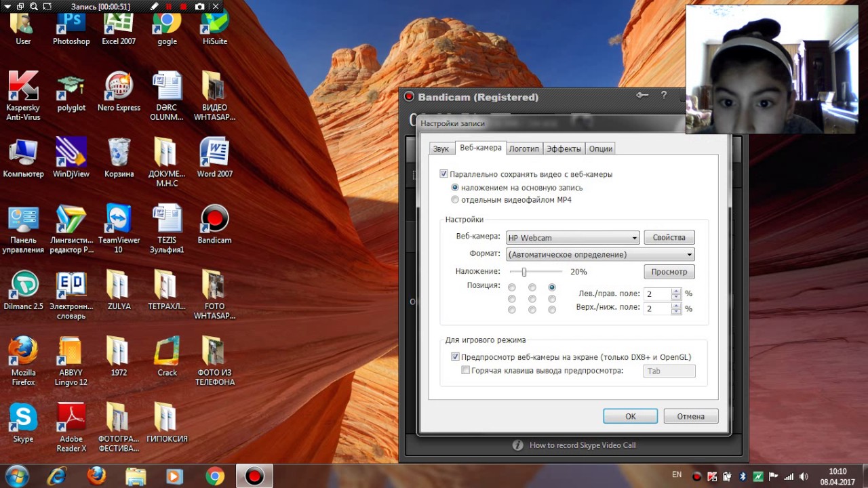This screenshot has height=488, width=868.
Task: Click the key icon in Bandicam title bar
Action: [642, 96]
